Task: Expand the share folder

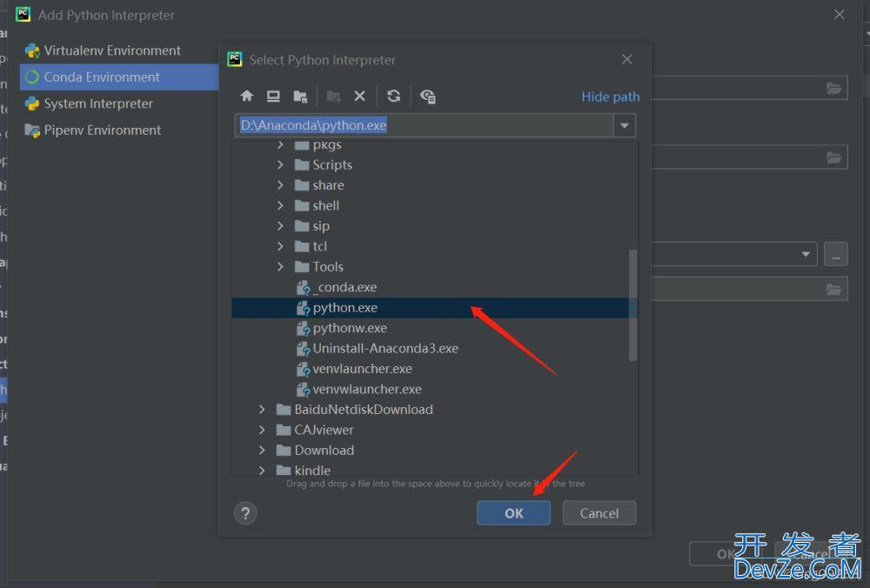Action: pyautogui.click(x=280, y=185)
